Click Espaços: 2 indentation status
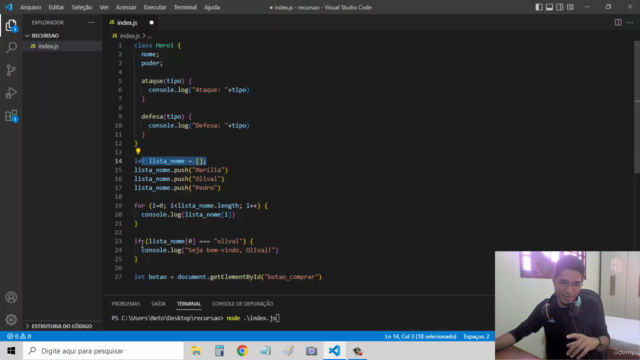The image size is (640, 360). point(476,336)
